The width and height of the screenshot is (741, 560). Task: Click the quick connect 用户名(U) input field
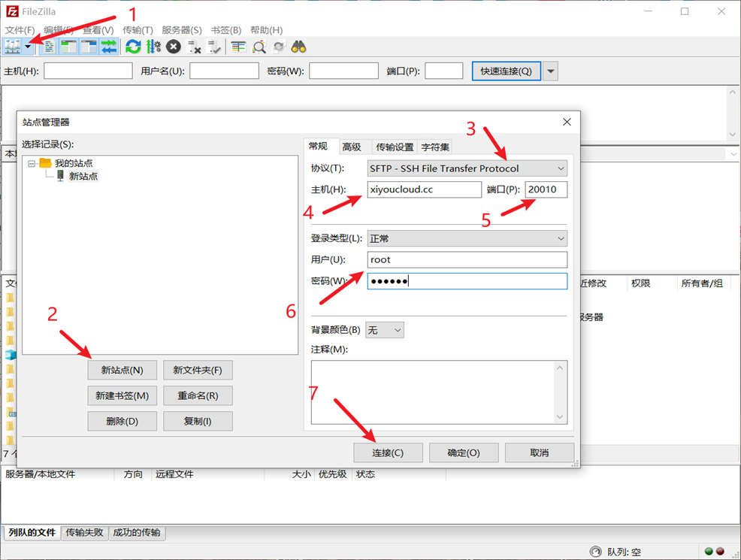(224, 71)
